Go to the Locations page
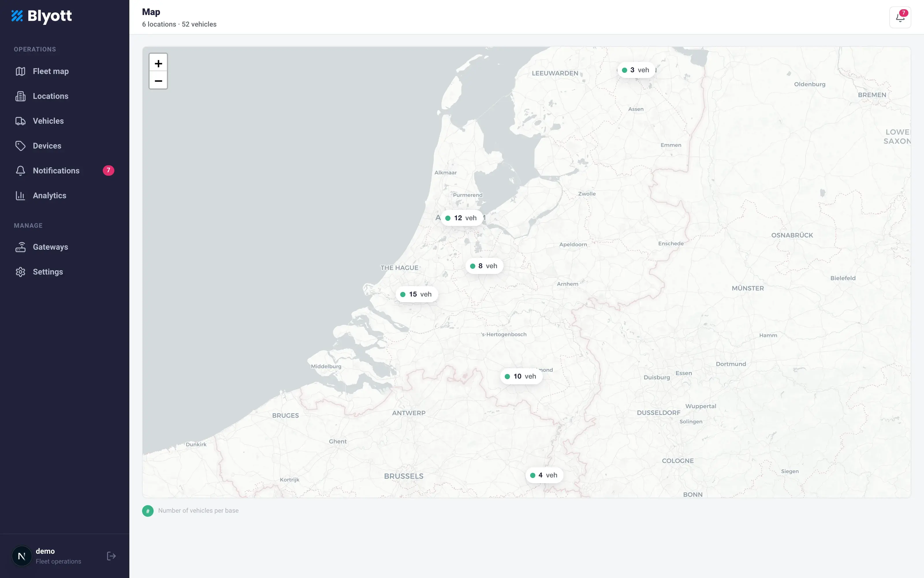Image resolution: width=924 pixels, height=578 pixels. coord(64,96)
